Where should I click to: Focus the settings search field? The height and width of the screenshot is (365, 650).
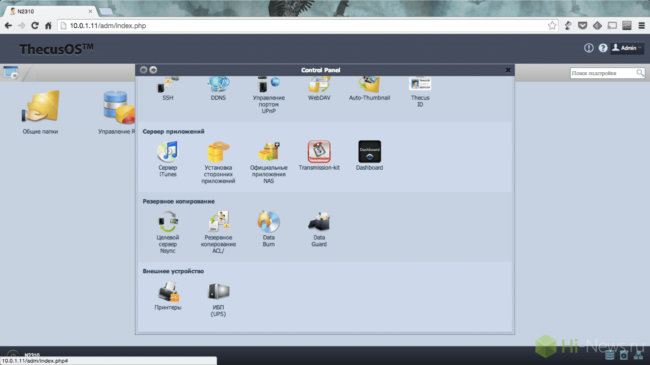click(x=603, y=73)
